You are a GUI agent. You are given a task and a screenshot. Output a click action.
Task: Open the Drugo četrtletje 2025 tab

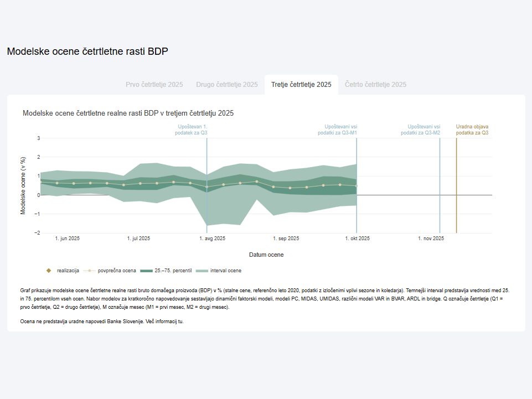(x=226, y=85)
